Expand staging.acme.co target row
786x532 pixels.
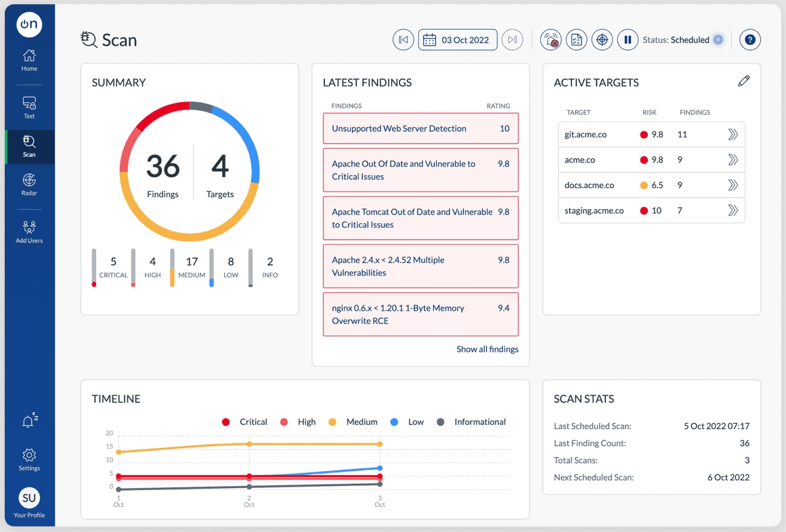pyautogui.click(x=733, y=210)
